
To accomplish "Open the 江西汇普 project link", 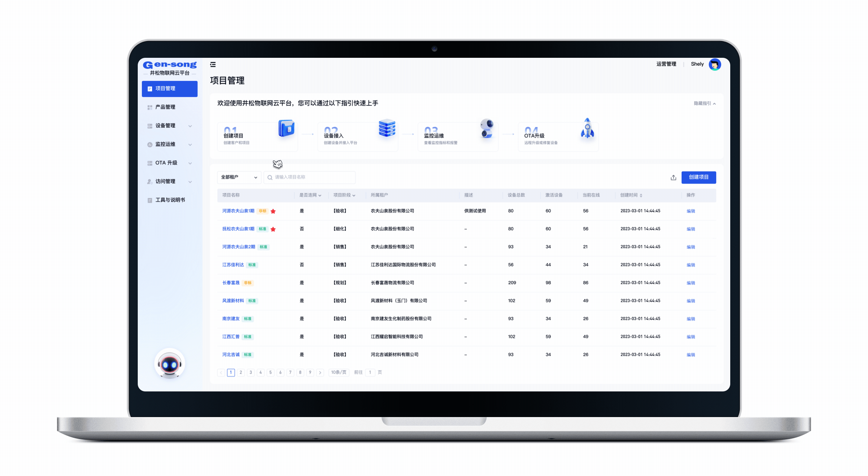I will [231, 337].
